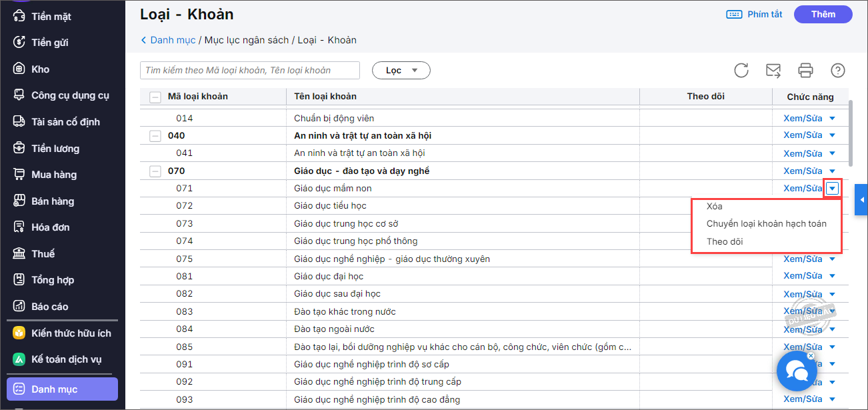Click Xem/Sửa for row 070

803,171
